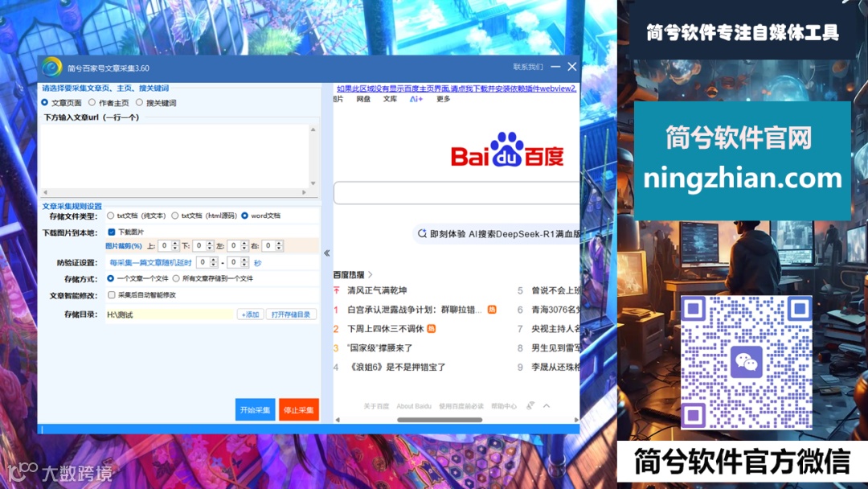
Task: Open the 文库 tab in Baidu nav
Action: 390,99
